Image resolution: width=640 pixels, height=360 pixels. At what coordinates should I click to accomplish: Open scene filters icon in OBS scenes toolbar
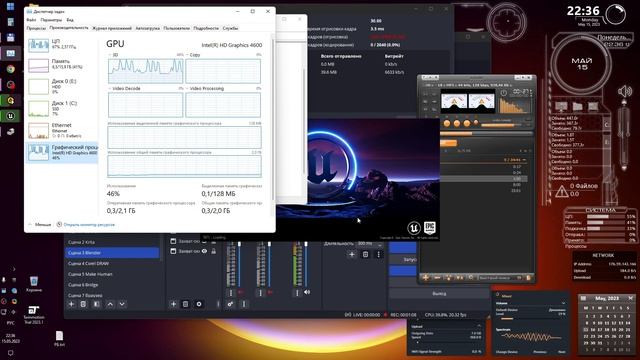click(x=97, y=304)
